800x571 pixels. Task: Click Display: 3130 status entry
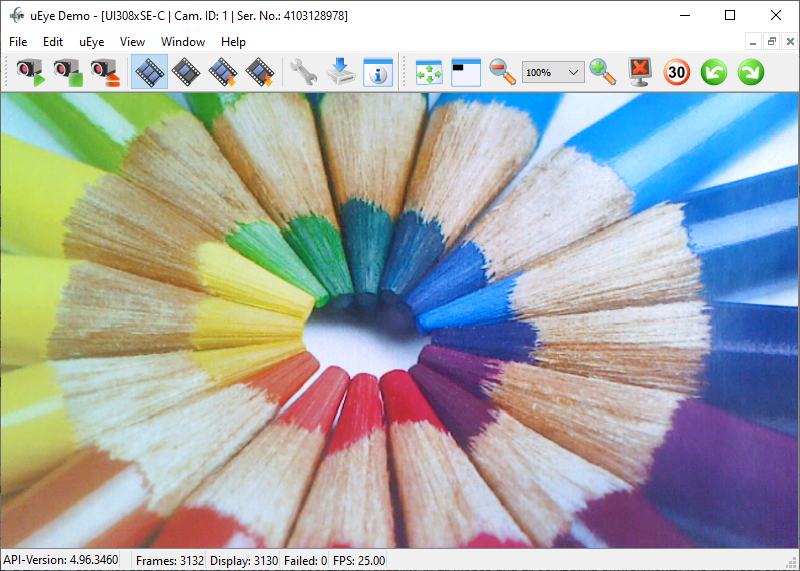244,560
